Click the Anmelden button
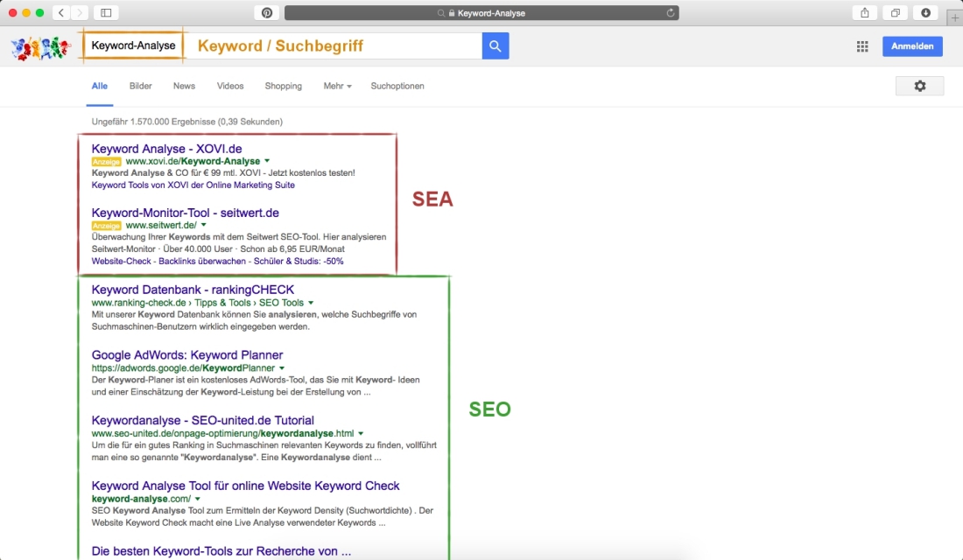Viewport: 963px width, 560px height. click(x=912, y=46)
